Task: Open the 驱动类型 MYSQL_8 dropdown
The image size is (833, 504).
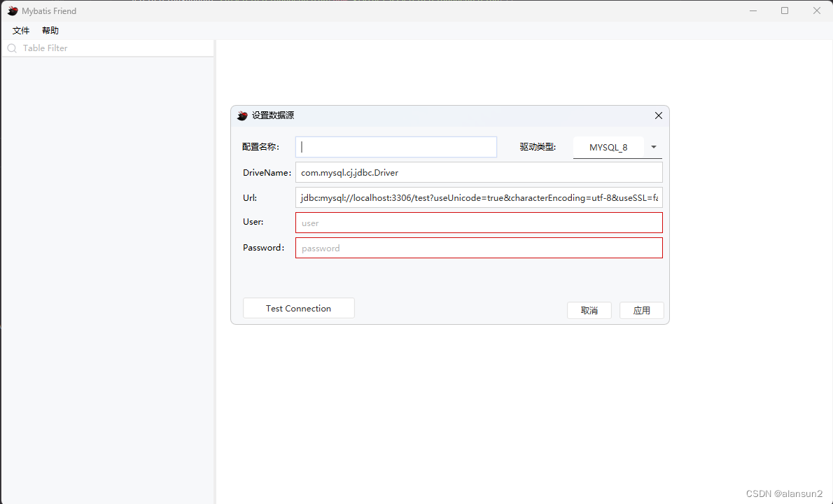Action: (617, 147)
